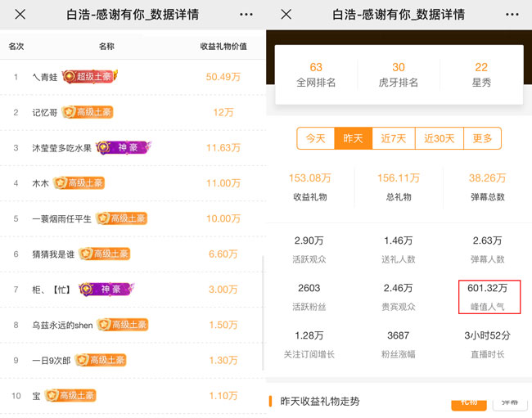The image size is (532, 418).
Task: Click 高级土豪 badge beside 猜猜我是谁
Action: pos(107,254)
